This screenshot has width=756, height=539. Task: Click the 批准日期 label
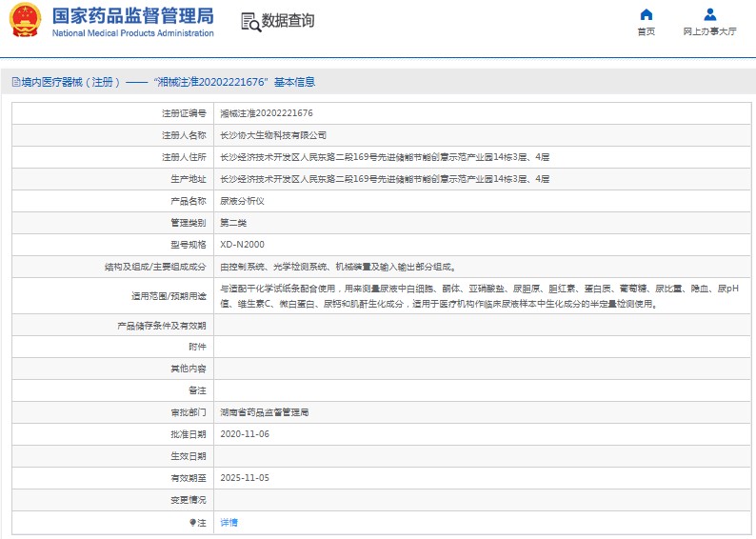point(189,434)
